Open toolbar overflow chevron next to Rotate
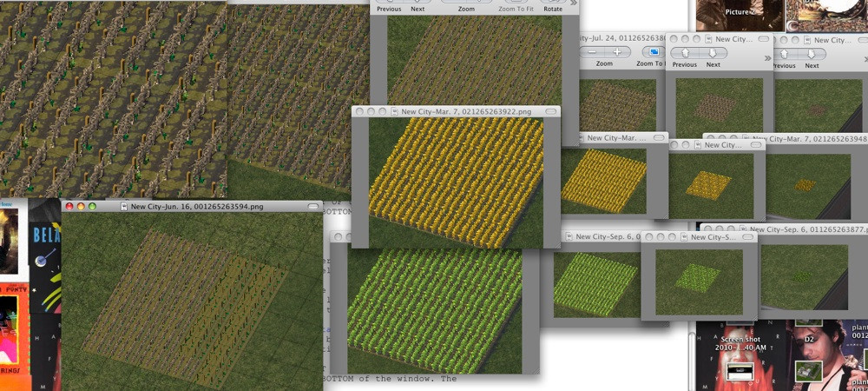 [x=574, y=3]
